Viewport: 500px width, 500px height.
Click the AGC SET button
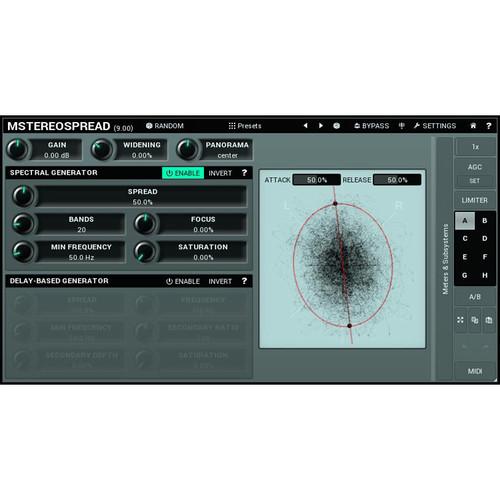click(475, 181)
